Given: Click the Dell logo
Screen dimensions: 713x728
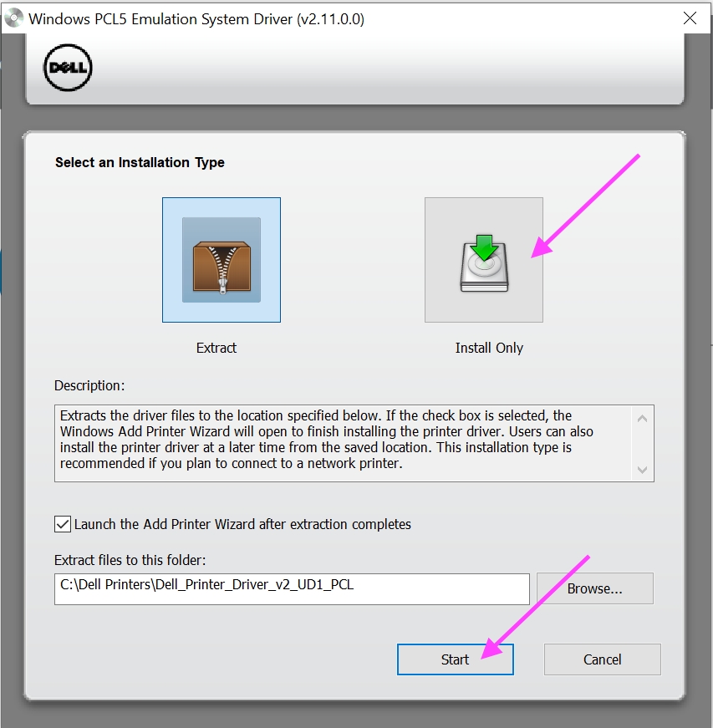Looking at the screenshot, I should pyautogui.click(x=68, y=68).
